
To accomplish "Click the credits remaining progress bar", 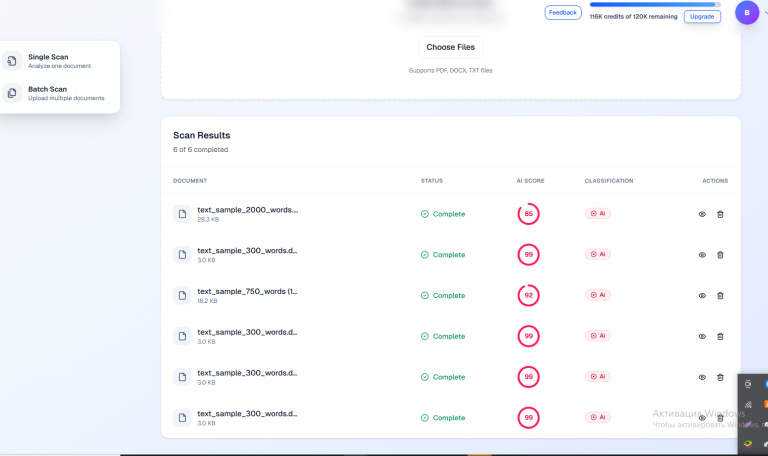I will point(655,4).
